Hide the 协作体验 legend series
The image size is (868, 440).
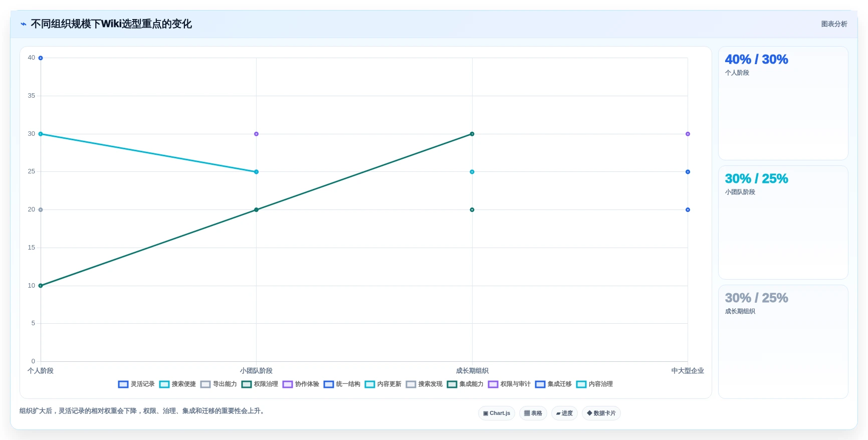tap(301, 384)
